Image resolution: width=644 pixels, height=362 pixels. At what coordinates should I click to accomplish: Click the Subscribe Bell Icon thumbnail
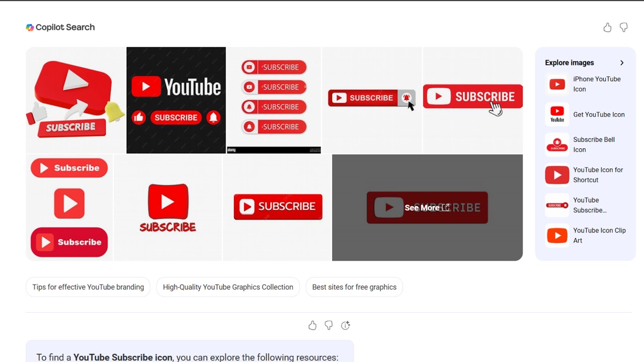coord(557,145)
